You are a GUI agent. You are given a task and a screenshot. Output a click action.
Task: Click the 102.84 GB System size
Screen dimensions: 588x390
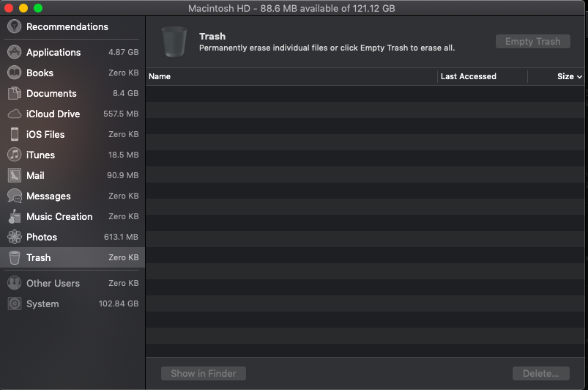pos(119,303)
